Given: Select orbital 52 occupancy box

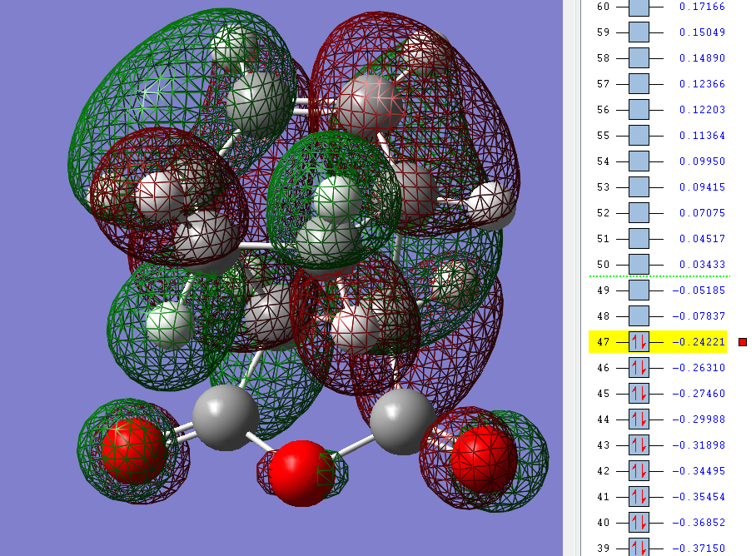Looking at the screenshot, I should pyautogui.click(x=639, y=213).
